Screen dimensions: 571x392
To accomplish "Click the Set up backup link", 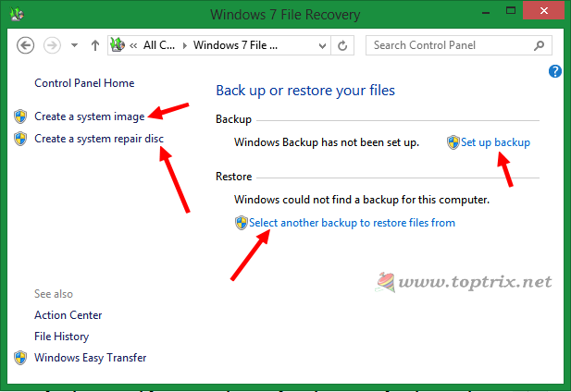I will (x=495, y=142).
